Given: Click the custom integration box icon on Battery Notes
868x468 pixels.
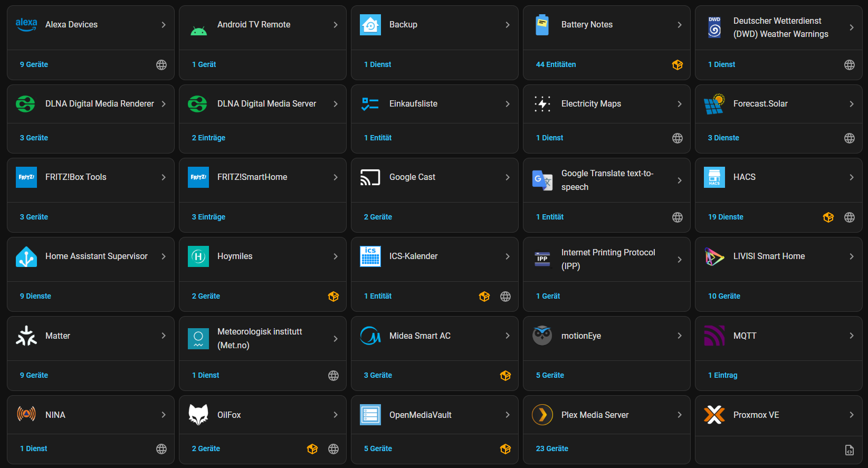Looking at the screenshot, I should [677, 64].
